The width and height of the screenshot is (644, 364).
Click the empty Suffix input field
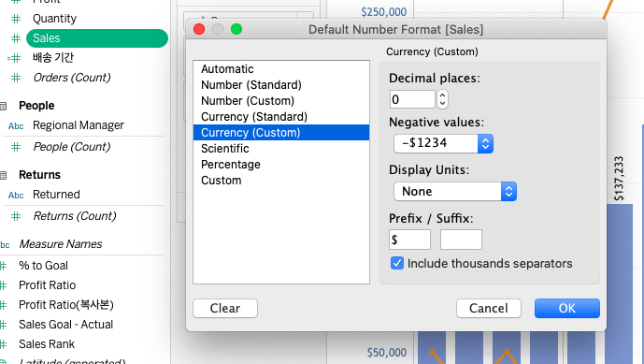pyautogui.click(x=461, y=240)
